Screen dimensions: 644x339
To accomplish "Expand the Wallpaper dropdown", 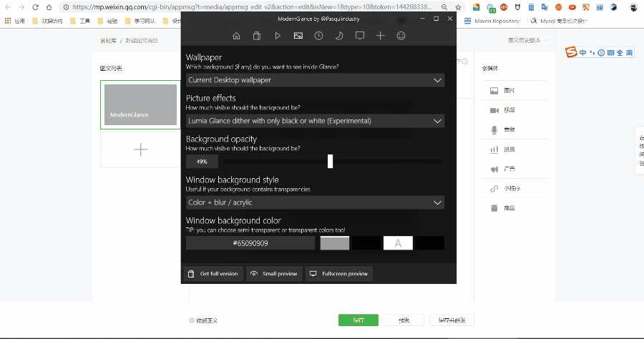I will 315,80.
